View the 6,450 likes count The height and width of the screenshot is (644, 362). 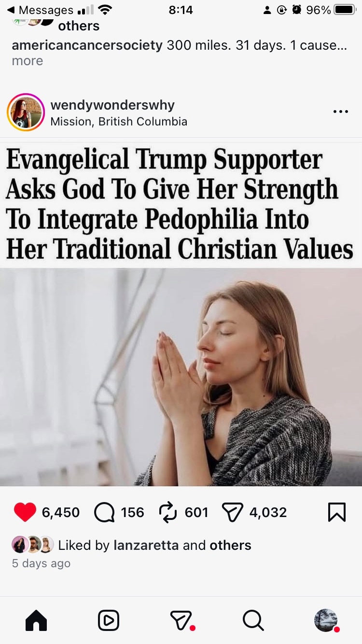pos(61,512)
